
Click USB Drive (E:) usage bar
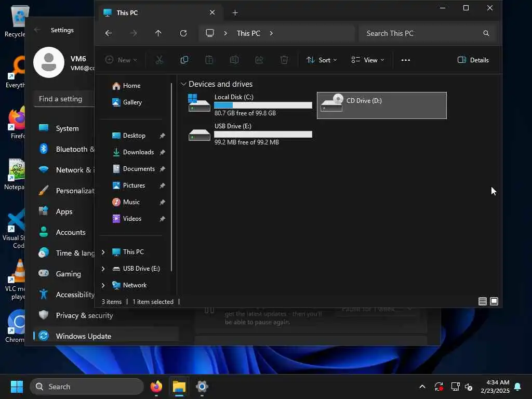click(x=263, y=135)
